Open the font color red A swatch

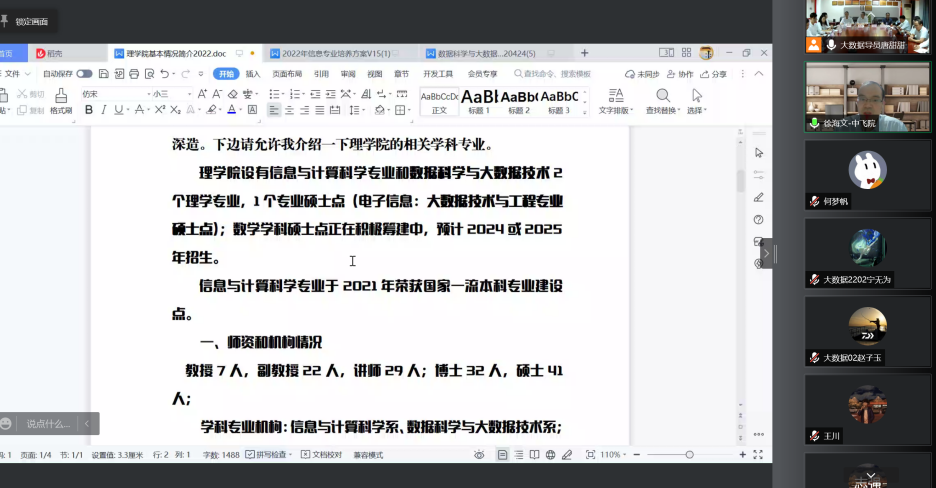coord(232,110)
